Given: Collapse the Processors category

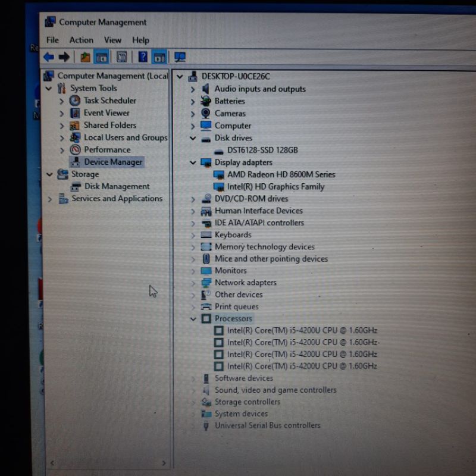Looking at the screenshot, I should pyautogui.click(x=193, y=319).
